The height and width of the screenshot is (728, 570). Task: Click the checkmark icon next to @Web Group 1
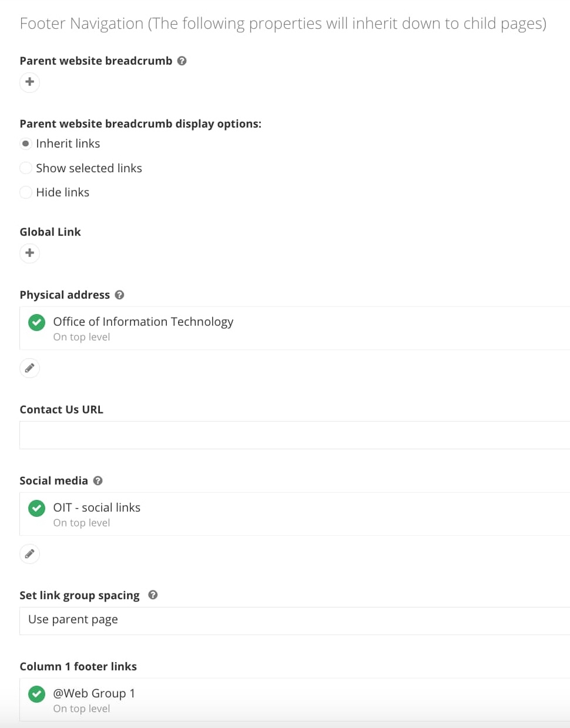click(36, 694)
